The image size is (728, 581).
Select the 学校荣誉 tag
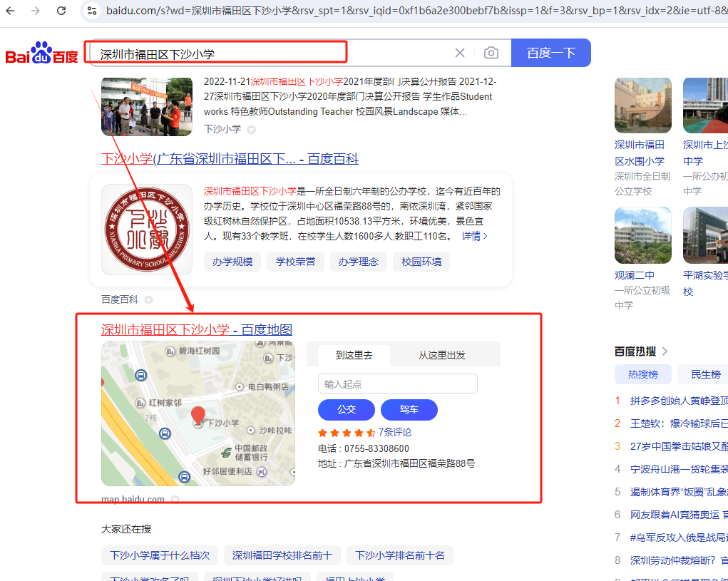coord(295,262)
